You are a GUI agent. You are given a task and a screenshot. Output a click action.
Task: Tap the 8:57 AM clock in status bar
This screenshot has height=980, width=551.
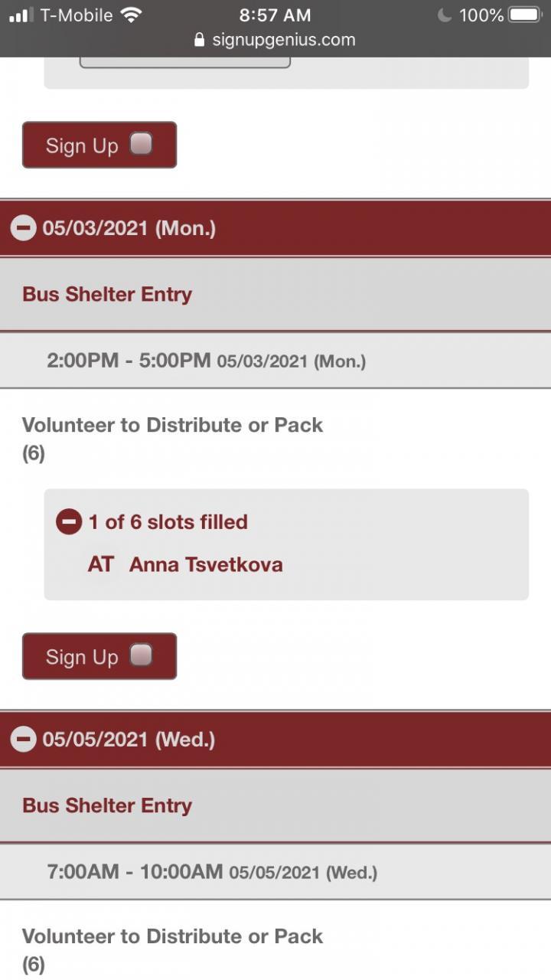pos(275,15)
